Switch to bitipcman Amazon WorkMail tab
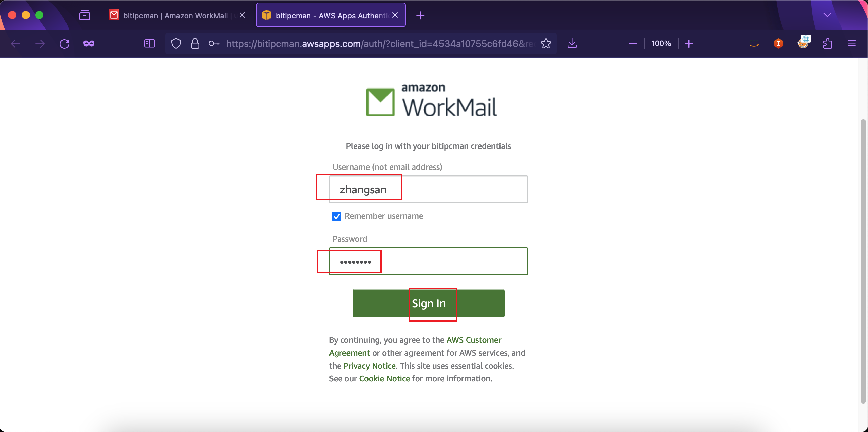 point(176,15)
